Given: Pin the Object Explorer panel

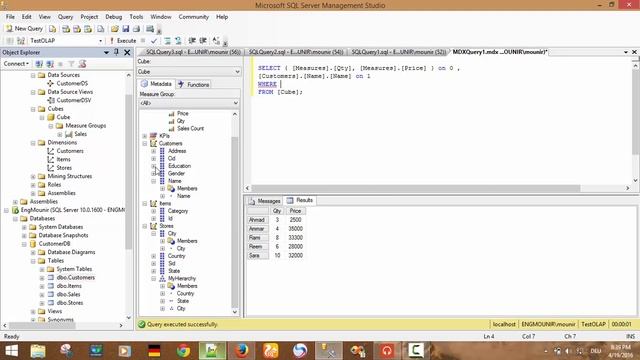Looking at the screenshot, I should (x=116, y=53).
